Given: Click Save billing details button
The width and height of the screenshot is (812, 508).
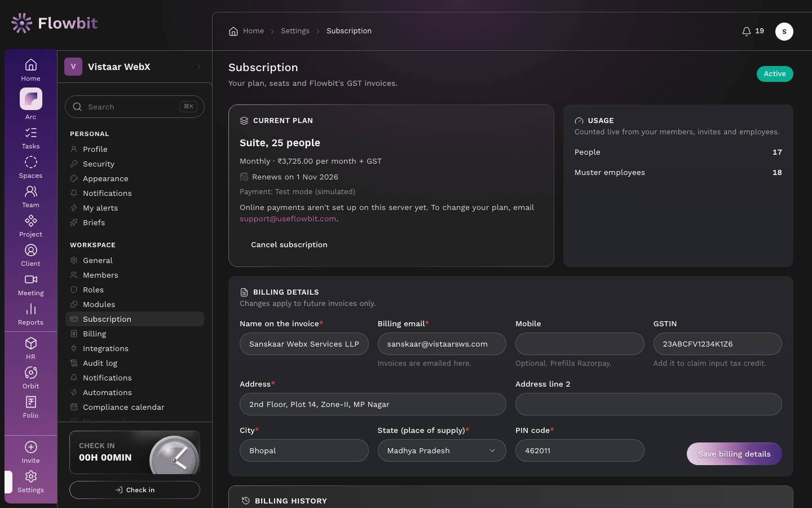Looking at the screenshot, I should pos(734,454).
